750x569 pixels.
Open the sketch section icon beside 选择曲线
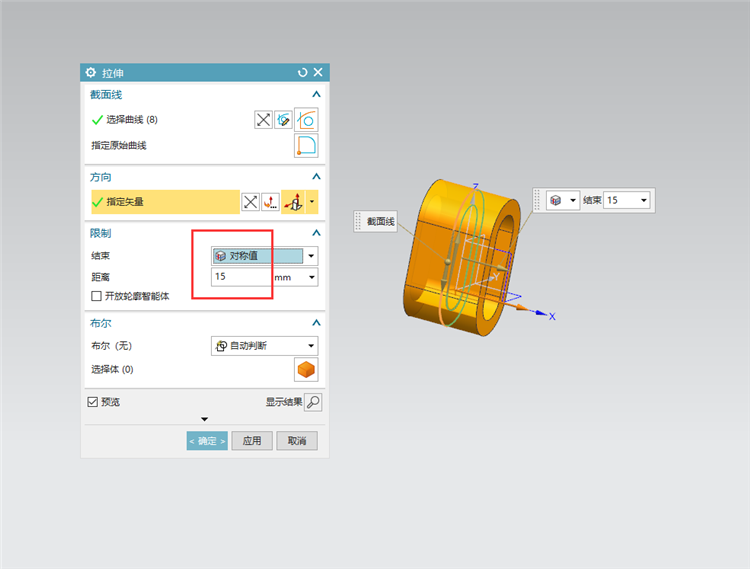pos(284,120)
